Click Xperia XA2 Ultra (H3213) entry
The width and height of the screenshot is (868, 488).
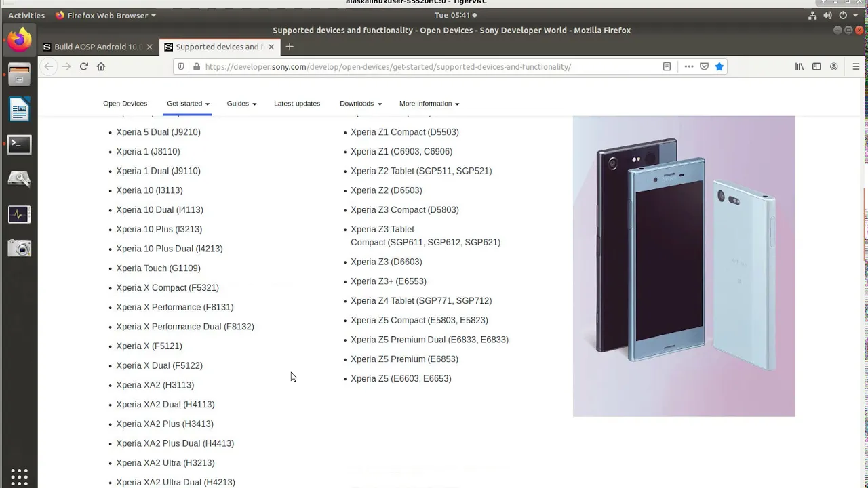pyautogui.click(x=165, y=463)
